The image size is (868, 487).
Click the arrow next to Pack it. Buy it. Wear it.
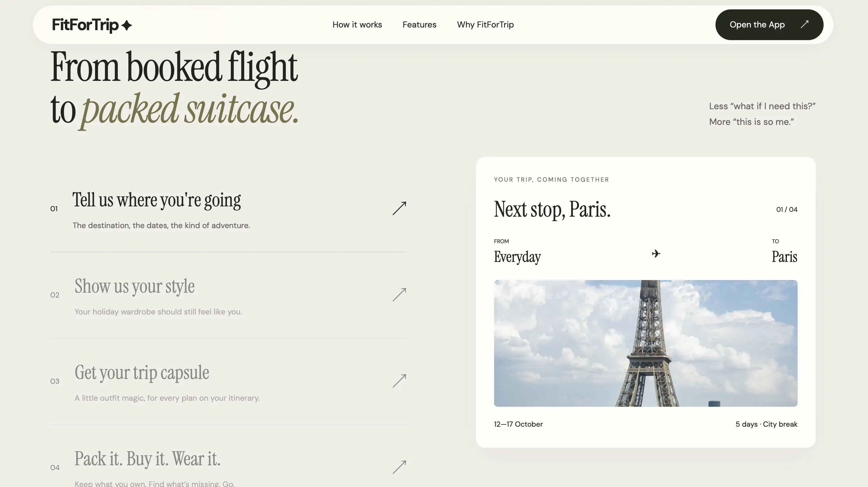[399, 467]
